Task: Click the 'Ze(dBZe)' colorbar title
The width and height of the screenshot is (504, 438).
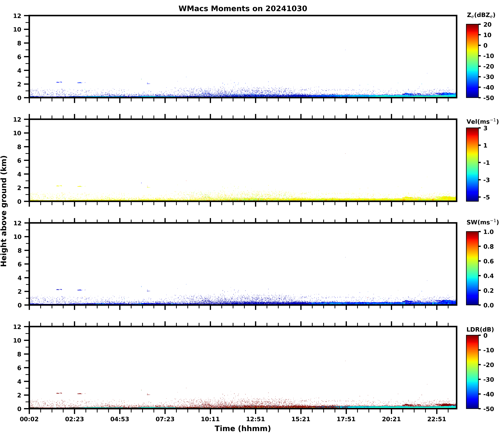Action: 481,15
